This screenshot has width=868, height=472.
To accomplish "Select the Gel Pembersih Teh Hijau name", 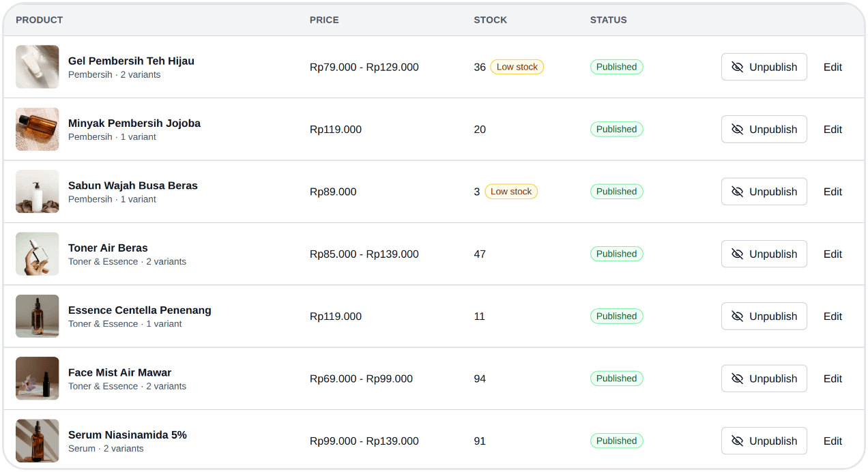I will 131,61.
